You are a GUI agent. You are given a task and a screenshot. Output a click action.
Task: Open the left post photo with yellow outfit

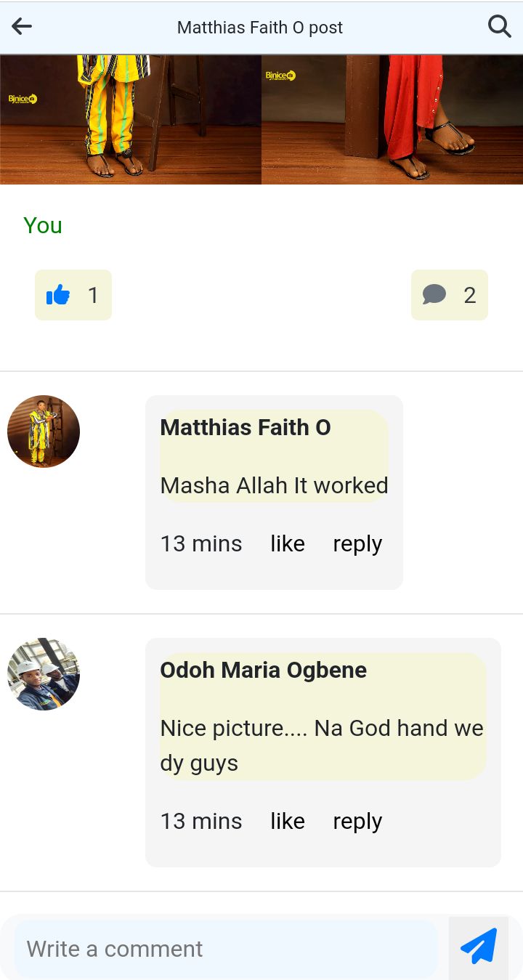point(131,119)
